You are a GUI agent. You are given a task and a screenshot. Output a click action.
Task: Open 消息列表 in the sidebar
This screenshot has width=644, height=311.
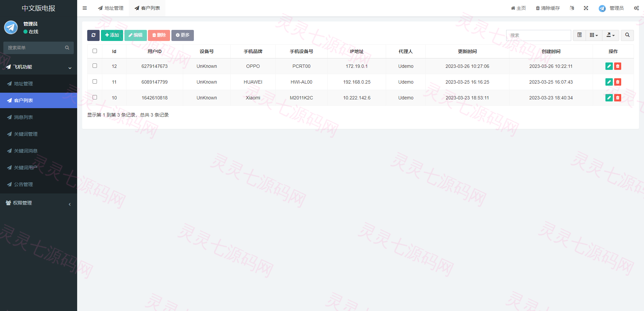39,117
